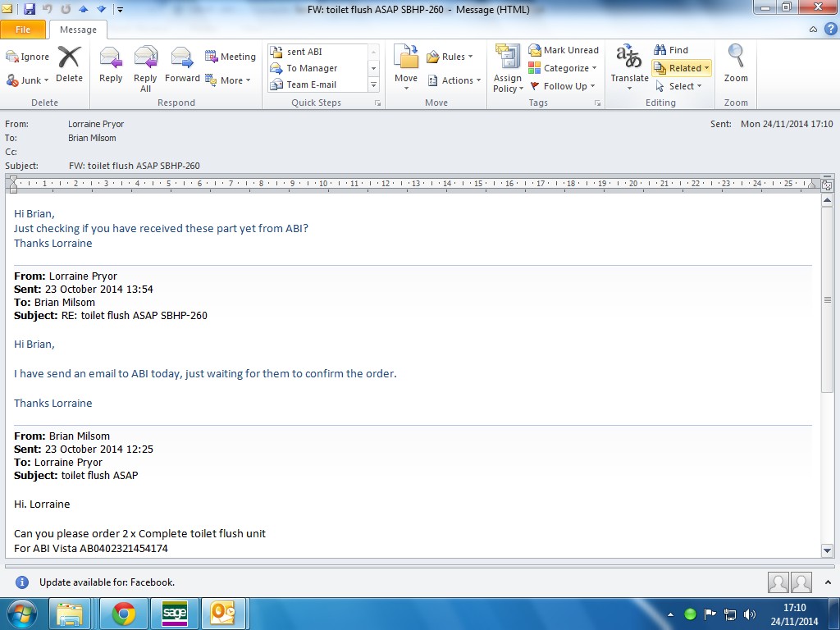840x630 pixels.
Task: Open the Related dropdown
Action: point(682,68)
